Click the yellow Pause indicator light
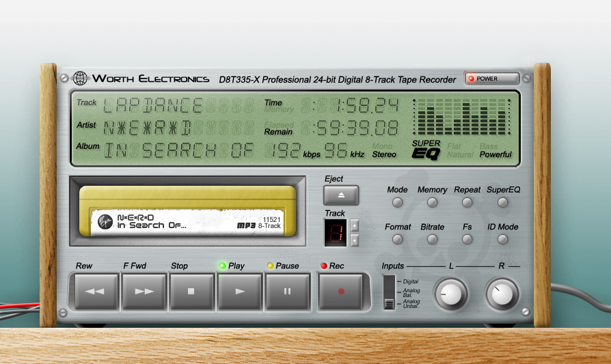 pos(271,266)
